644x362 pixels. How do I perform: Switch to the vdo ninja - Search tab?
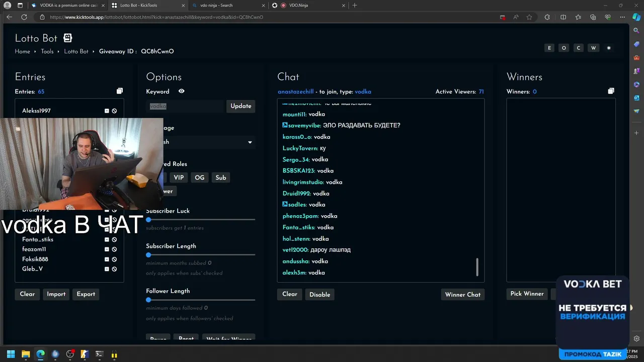228,5
